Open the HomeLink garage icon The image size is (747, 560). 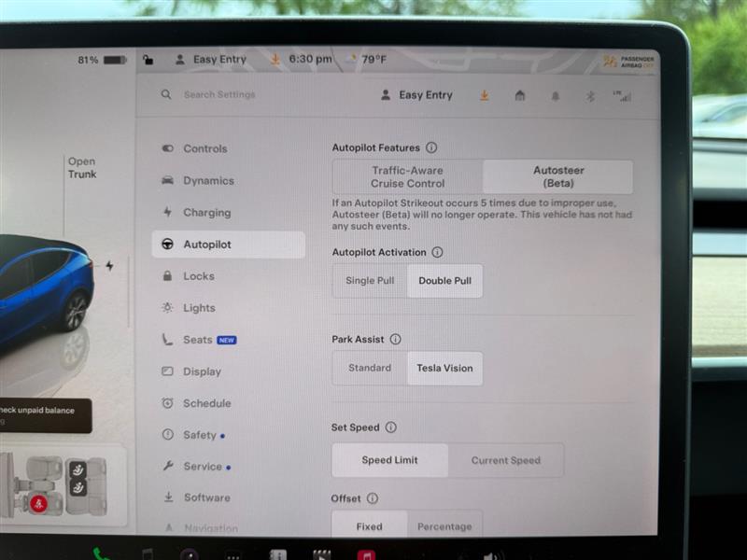tap(520, 95)
